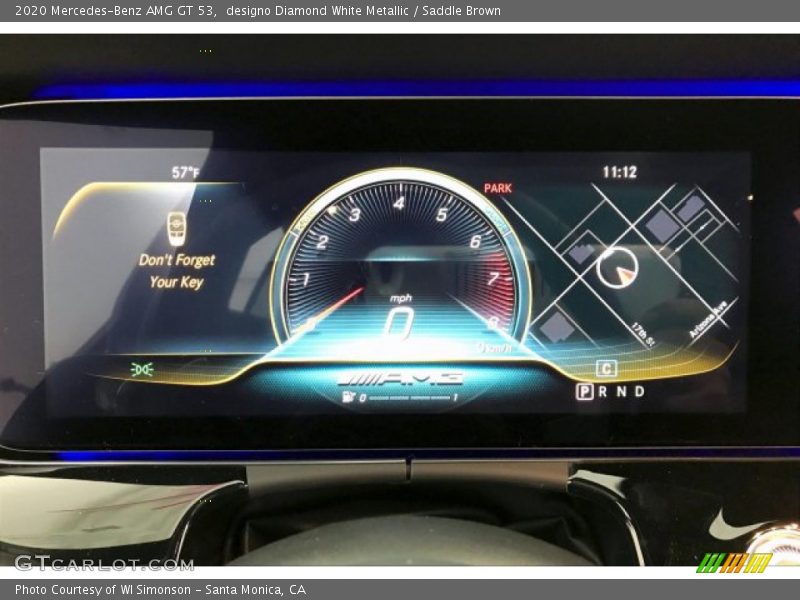The width and height of the screenshot is (800, 600).
Task: Click the GTCARLOT.COM watermark
Action: (x=103, y=563)
